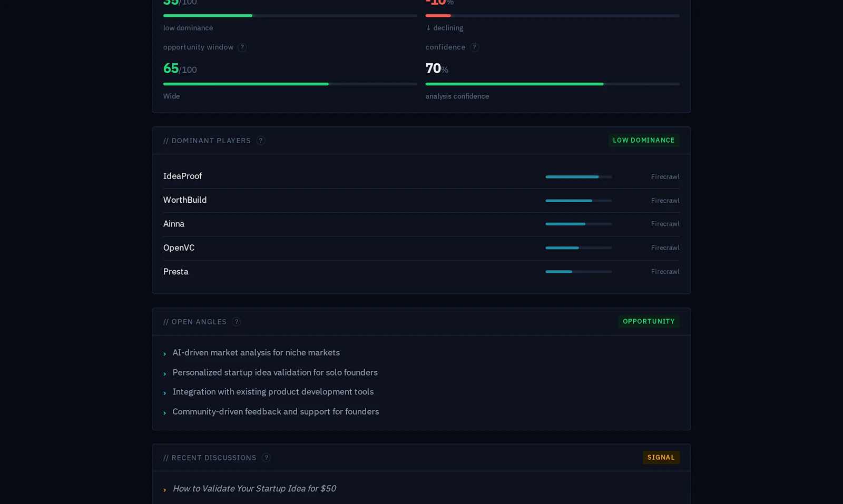Click Firecrawl source in Ainna row
Image resolution: width=843 pixels, height=504 pixels.
point(665,224)
